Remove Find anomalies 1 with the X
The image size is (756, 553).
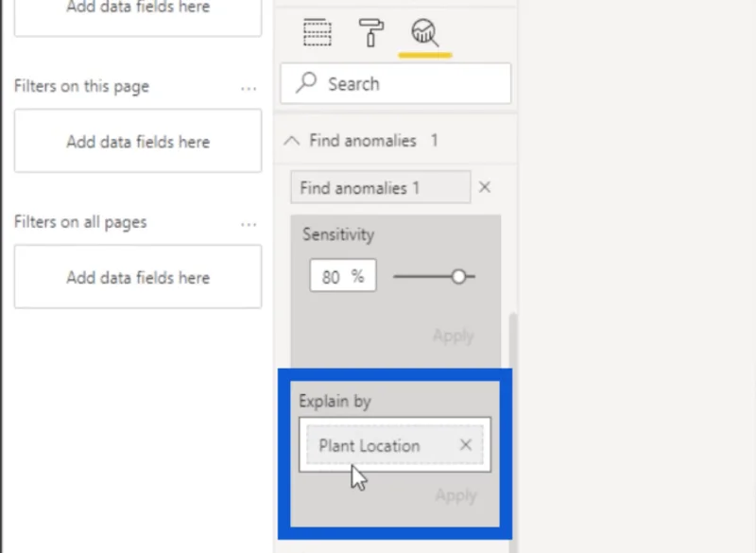coord(485,187)
